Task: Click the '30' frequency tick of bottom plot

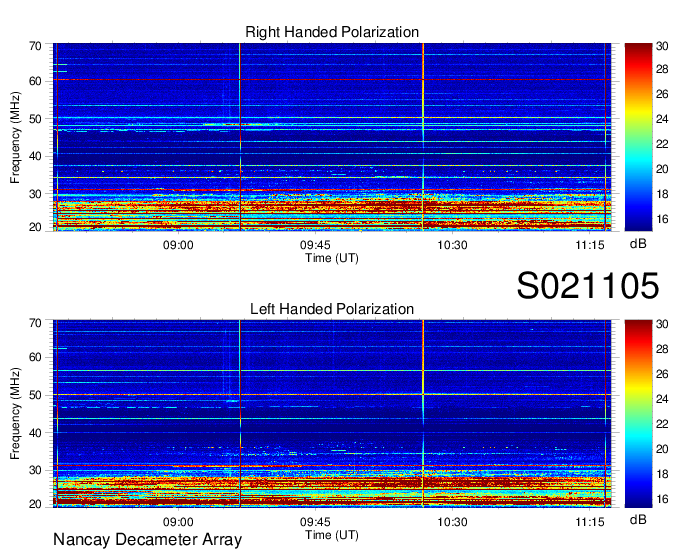Action: pos(36,470)
